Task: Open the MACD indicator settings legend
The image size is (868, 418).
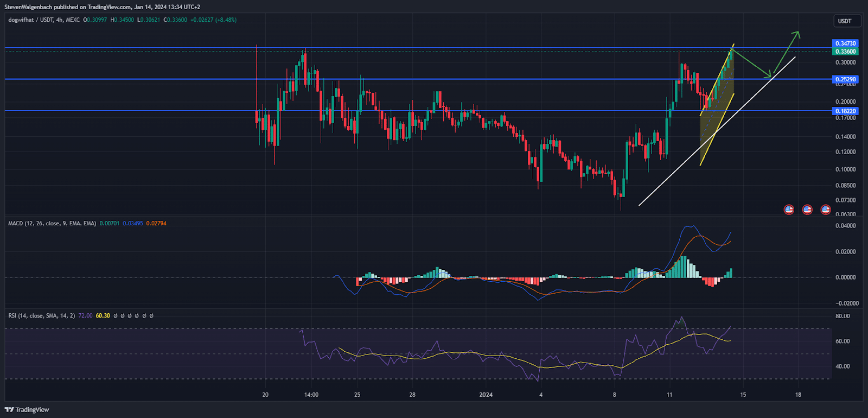Action: (52, 224)
